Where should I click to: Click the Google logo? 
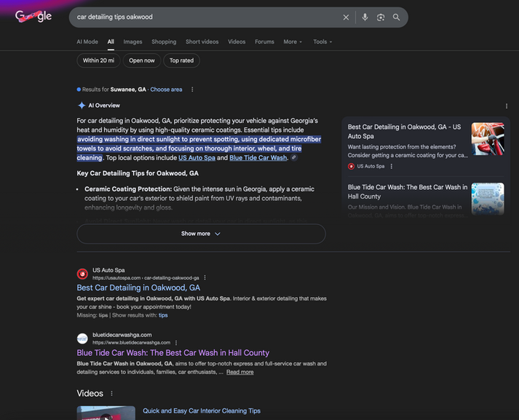point(33,16)
